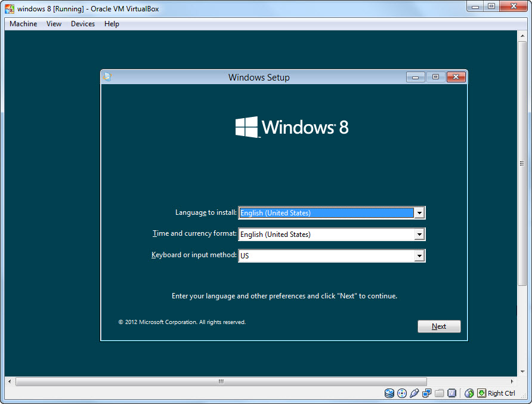This screenshot has width=532, height=404.
Task: Click the VirtualBox title bar app icon
Action: point(10,9)
